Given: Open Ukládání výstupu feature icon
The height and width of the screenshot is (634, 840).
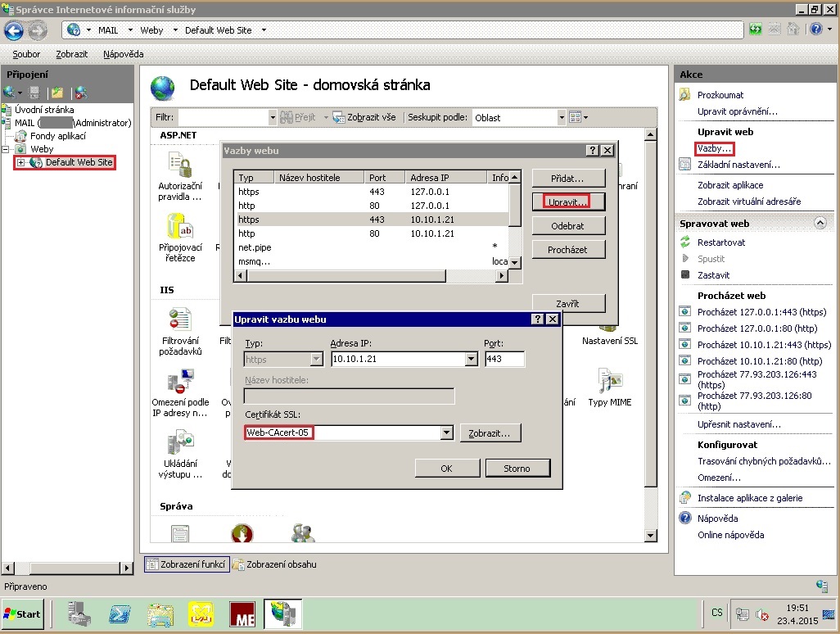Looking at the screenshot, I should (179, 444).
